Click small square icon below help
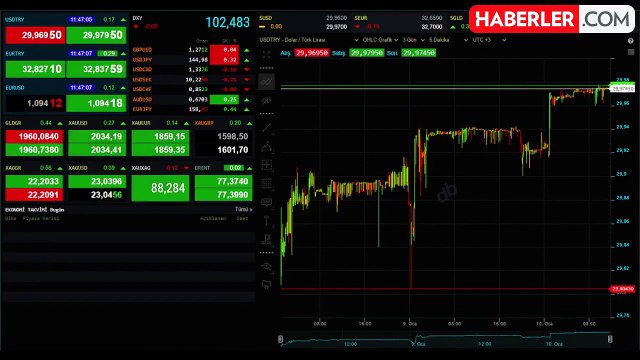This screenshot has width=640, height=360. (x=631, y=52)
